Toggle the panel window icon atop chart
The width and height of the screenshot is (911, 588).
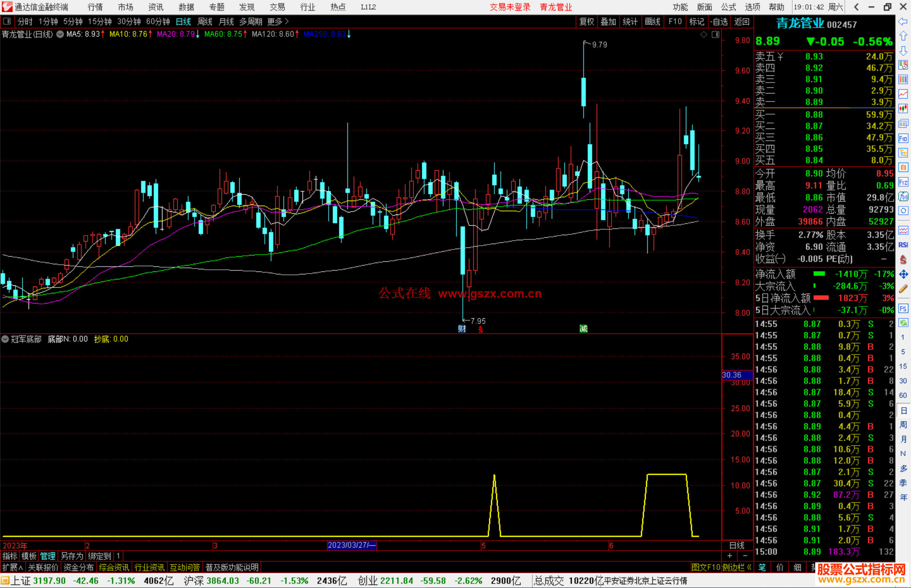tap(715, 35)
